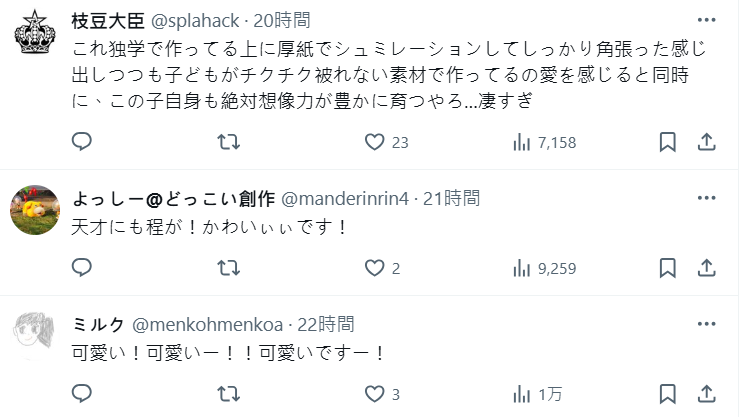Like the tweet with 23 likes

[375, 142]
